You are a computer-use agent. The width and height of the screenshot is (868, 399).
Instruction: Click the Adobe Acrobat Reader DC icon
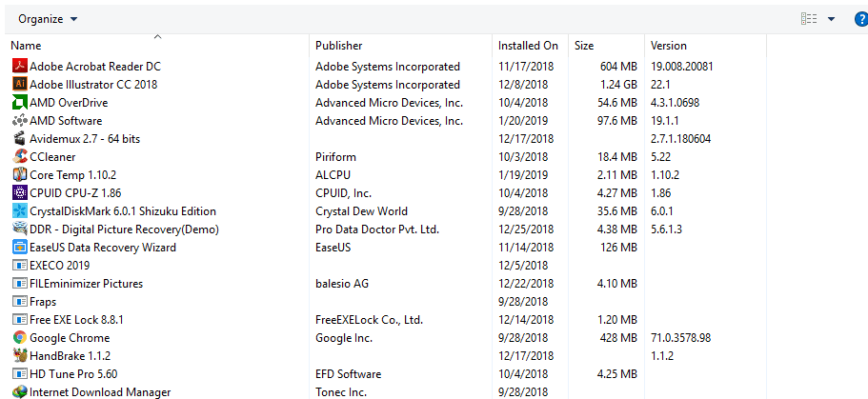[20, 67]
